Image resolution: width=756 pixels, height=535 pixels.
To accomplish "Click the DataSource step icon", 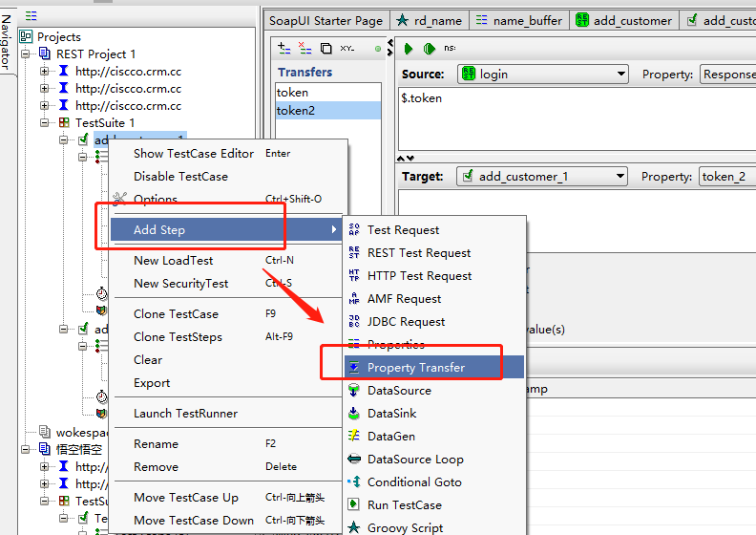I will [354, 390].
